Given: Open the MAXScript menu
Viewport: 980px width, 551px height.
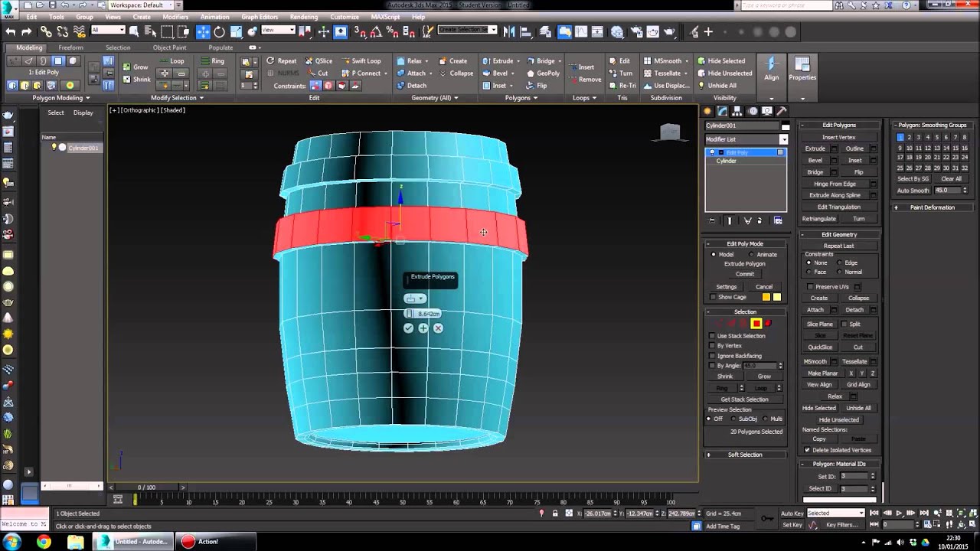Looking at the screenshot, I should 386,17.
